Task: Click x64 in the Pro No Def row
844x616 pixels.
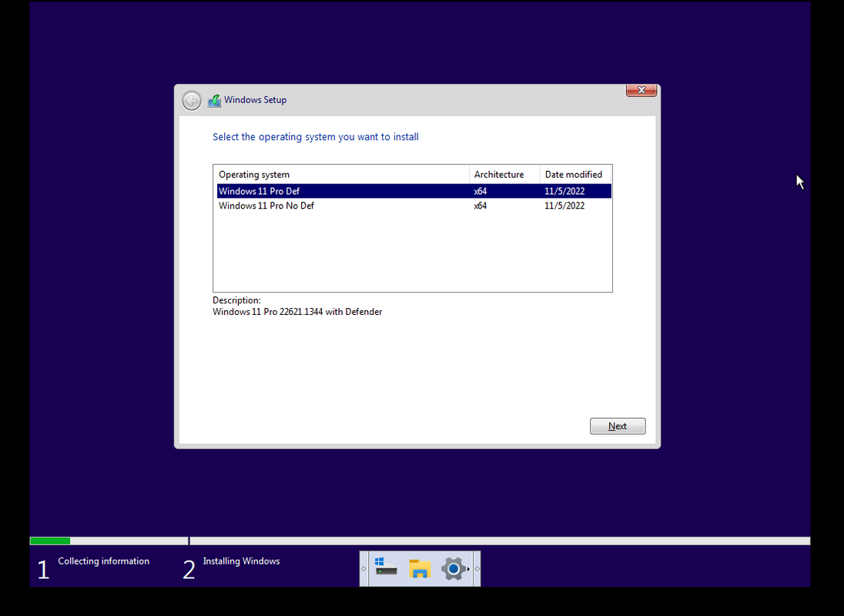Action: pyautogui.click(x=480, y=206)
